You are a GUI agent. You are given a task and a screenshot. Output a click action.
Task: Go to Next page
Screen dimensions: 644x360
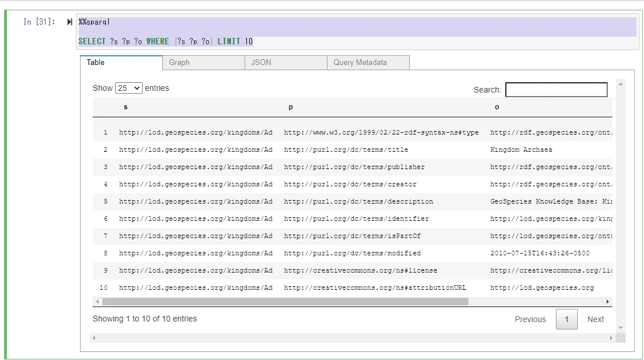click(595, 319)
